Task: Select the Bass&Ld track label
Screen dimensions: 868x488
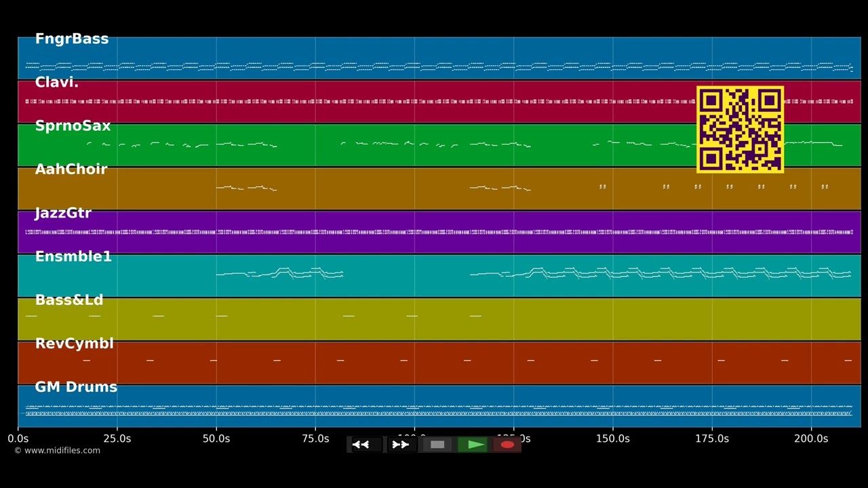Action: point(69,300)
